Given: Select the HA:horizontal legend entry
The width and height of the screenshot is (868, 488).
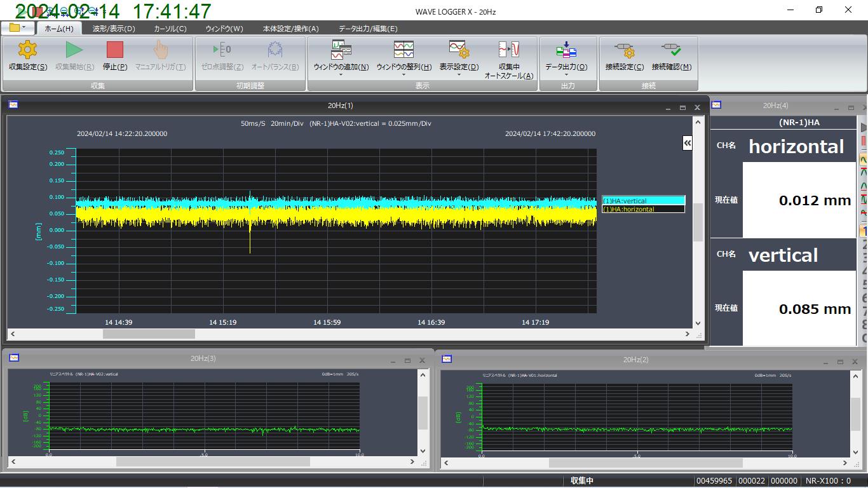Looking at the screenshot, I should [x=643, y=209].
